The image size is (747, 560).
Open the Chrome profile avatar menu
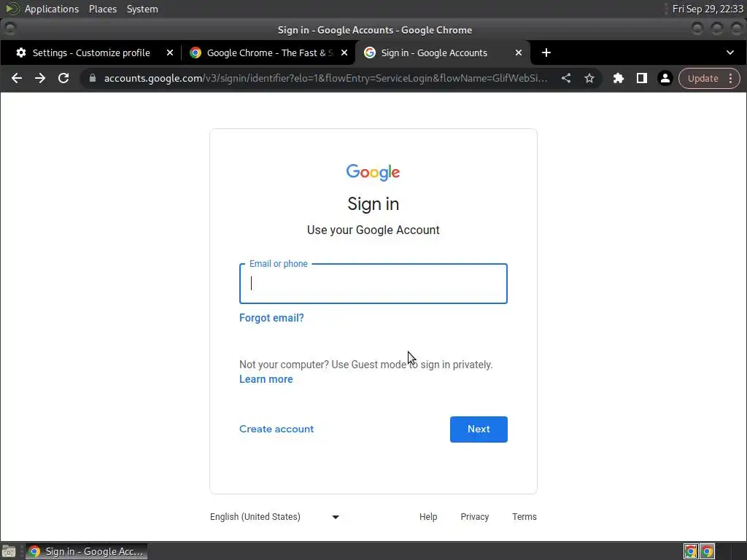[665, 78]
